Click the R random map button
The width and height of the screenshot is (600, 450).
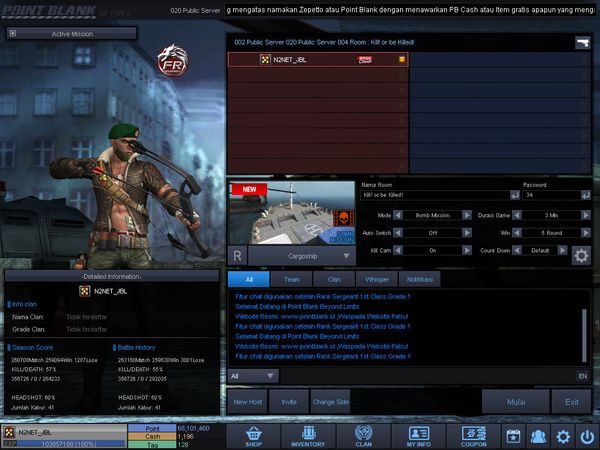[x=237, y=256]
